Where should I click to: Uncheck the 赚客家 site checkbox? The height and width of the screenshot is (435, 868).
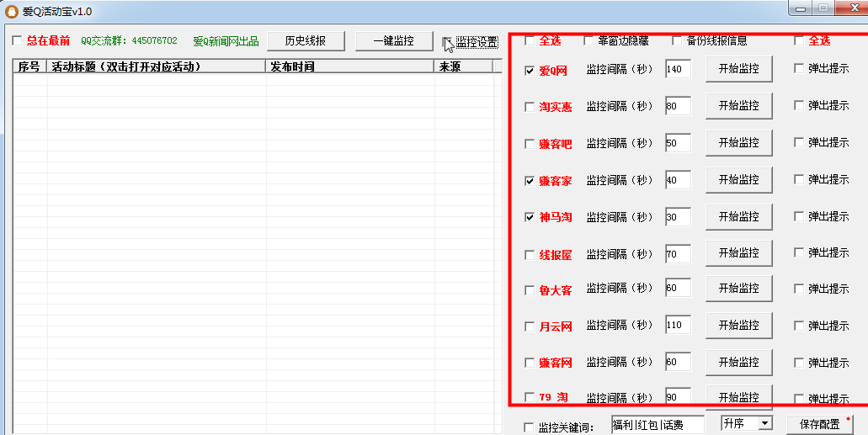(x=530, y=181)
